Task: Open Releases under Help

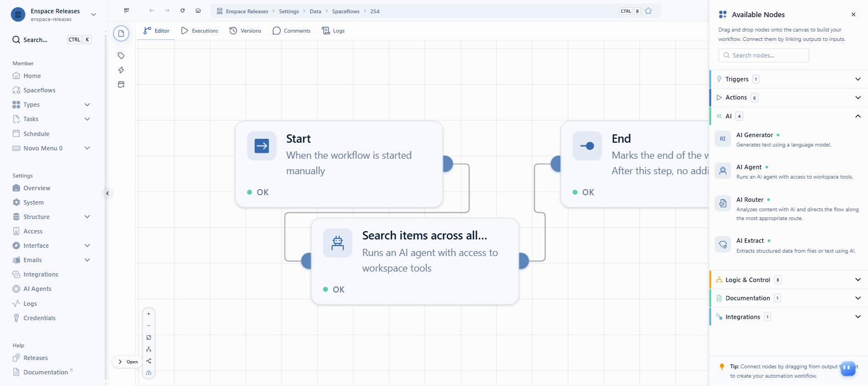Action: [x=35, y=358]
